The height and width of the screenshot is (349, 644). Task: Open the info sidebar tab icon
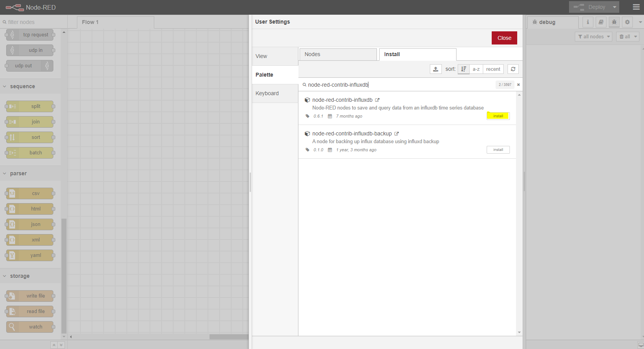(588, 22)
